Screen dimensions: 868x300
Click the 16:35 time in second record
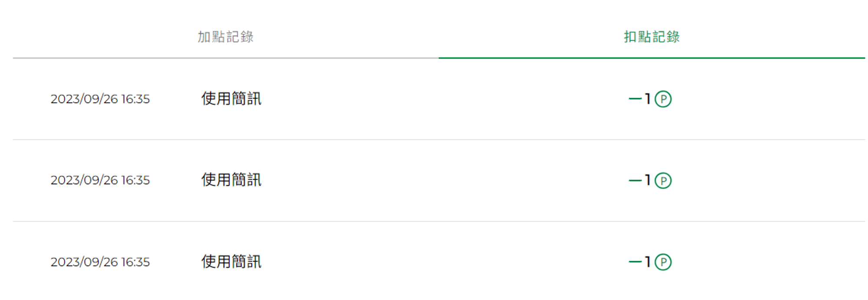(135, 180)
